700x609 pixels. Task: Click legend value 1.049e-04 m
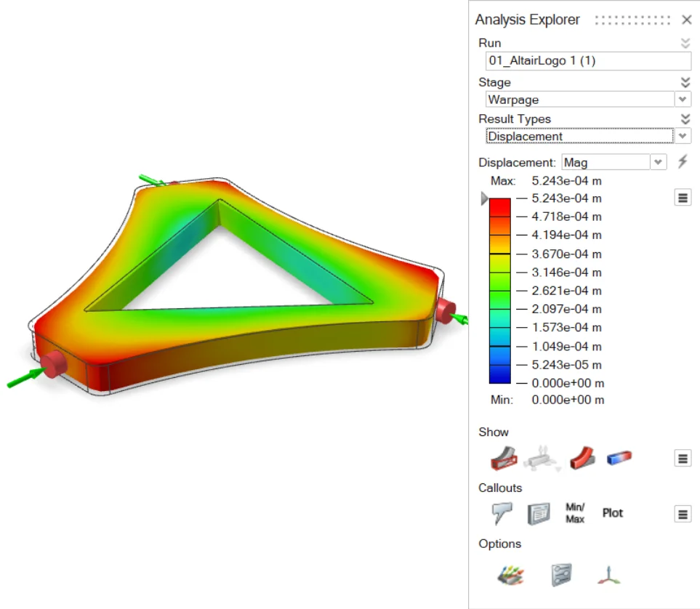[566, 347]
